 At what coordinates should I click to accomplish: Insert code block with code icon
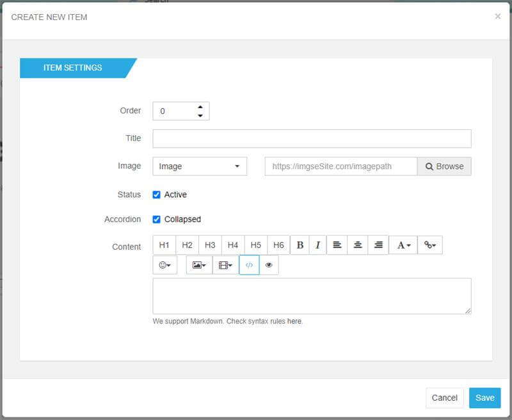[x=249, y=265]
